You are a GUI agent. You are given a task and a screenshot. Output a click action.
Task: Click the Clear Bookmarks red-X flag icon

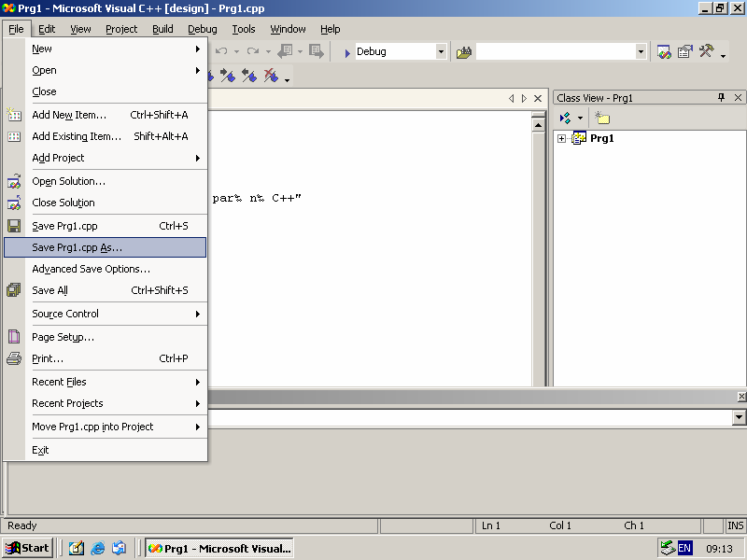click(271, 75)
